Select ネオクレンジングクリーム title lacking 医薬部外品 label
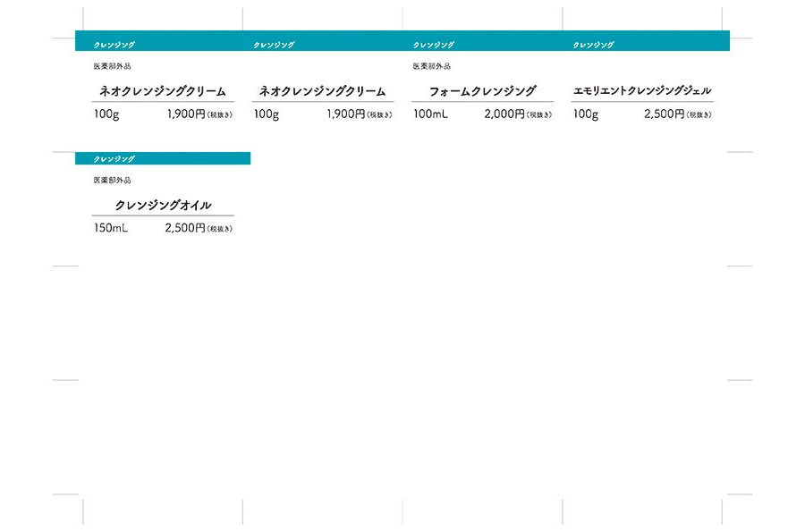 click(322, 91)
